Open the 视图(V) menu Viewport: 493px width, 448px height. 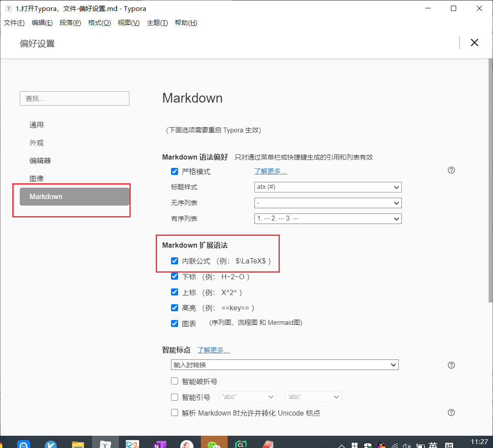[x=129, y=23]
